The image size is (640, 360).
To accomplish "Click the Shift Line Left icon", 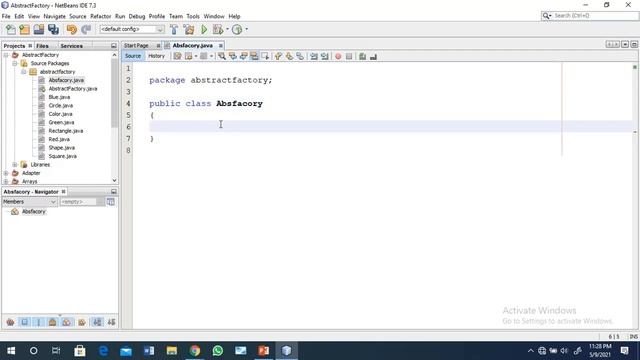I will coord(314,56).
